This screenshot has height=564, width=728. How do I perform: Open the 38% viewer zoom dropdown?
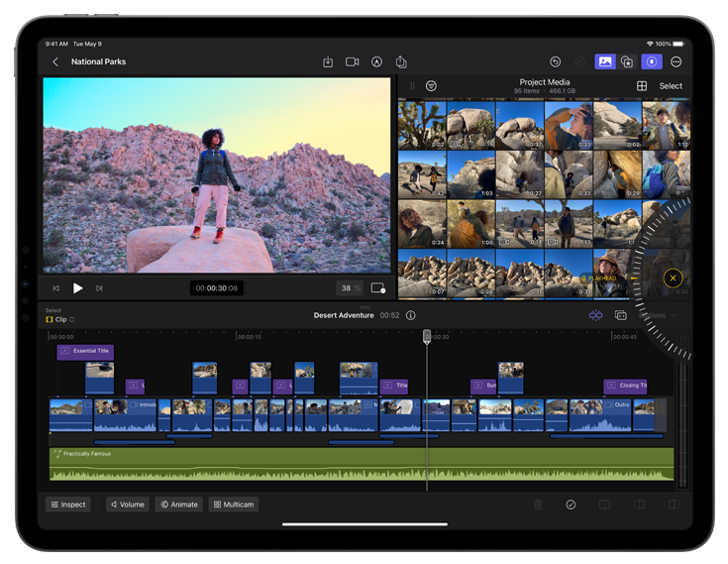click(x=349, y=288)
